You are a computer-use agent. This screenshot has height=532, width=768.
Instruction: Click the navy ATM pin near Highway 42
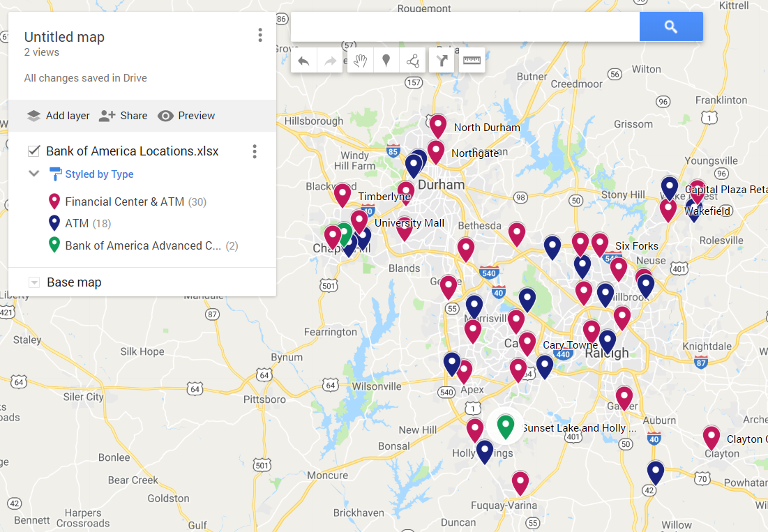click(x=656, y=472)
